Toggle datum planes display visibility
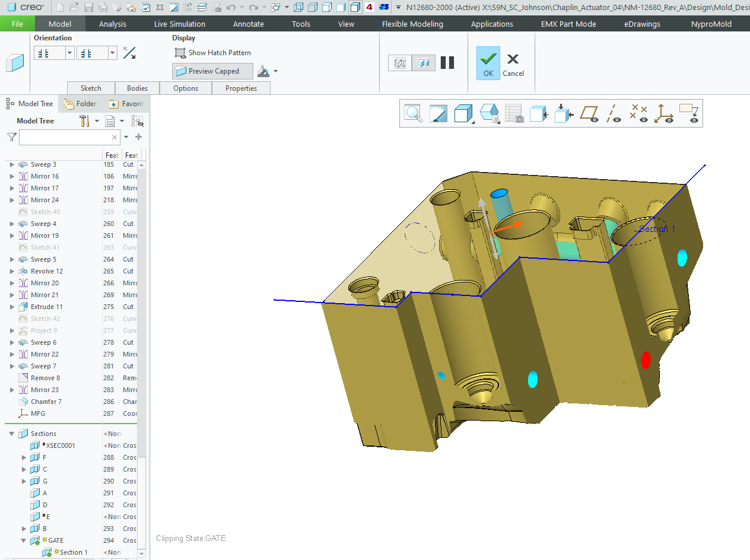Image resolution: width=750 pixels, height=560 pixels. click(x=590, y=113)
